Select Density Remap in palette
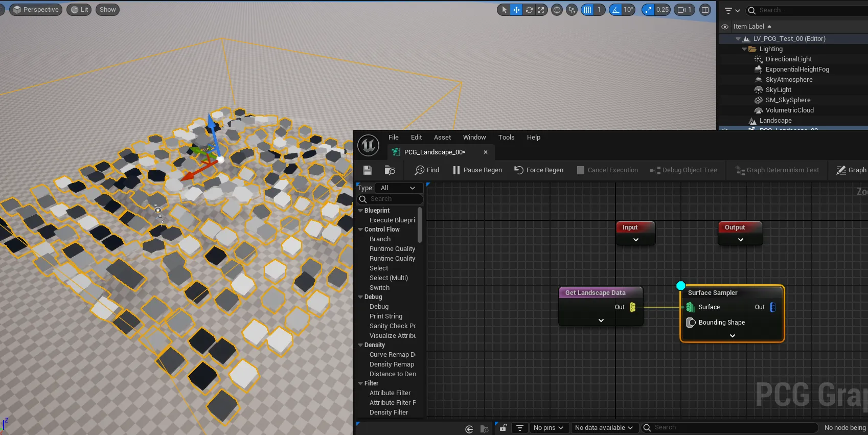This screenshot has width=868, height=435. point(392,364)
